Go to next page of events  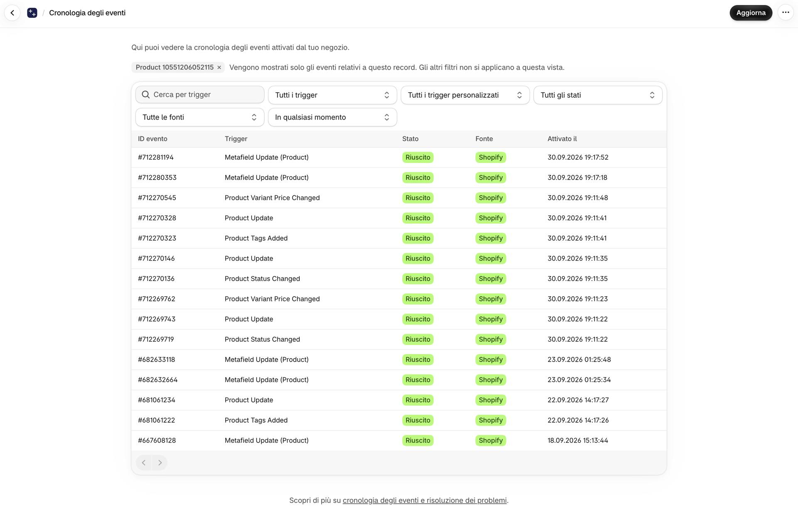[160, 463]
